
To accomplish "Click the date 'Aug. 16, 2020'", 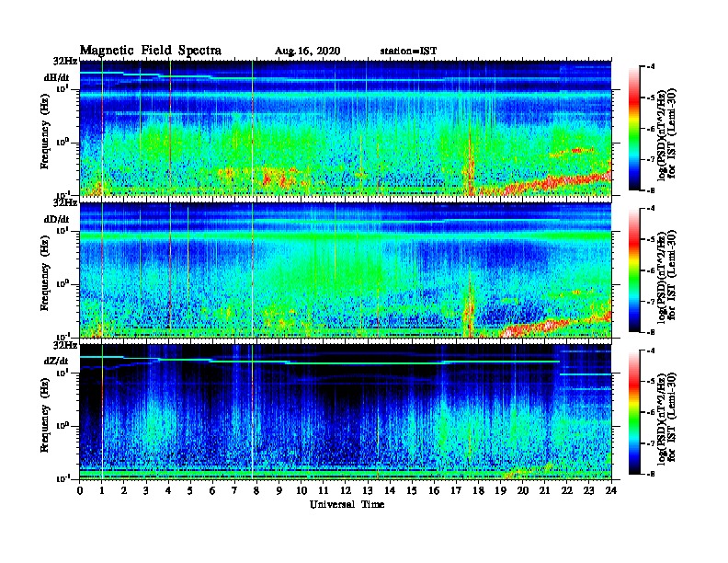I will (x=307, y=52).
